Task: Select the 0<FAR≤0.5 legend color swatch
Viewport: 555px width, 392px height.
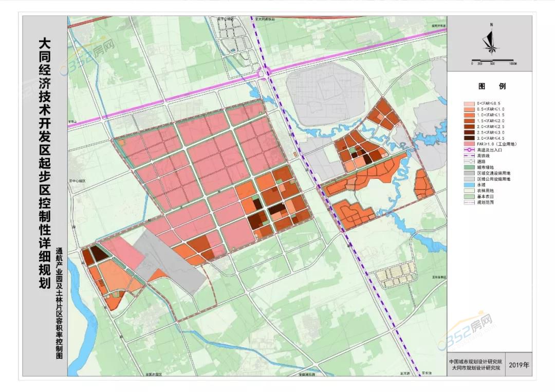Action: coord(470,104)
